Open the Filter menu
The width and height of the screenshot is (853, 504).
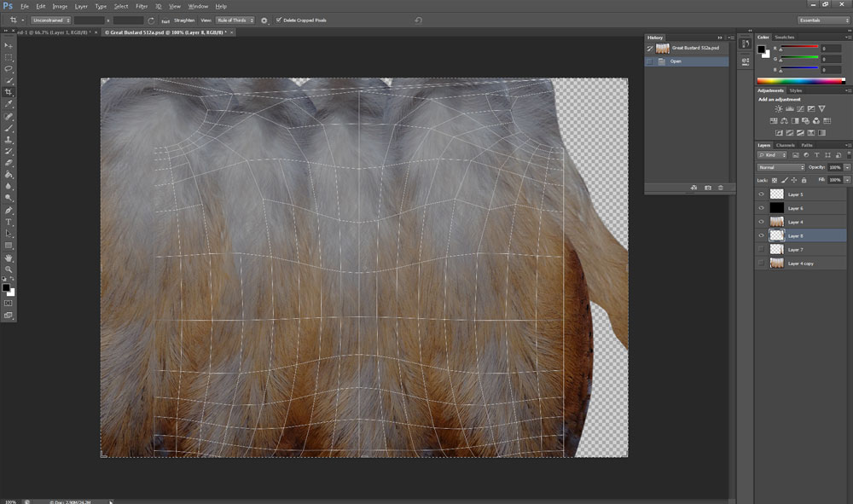point(142,6)
